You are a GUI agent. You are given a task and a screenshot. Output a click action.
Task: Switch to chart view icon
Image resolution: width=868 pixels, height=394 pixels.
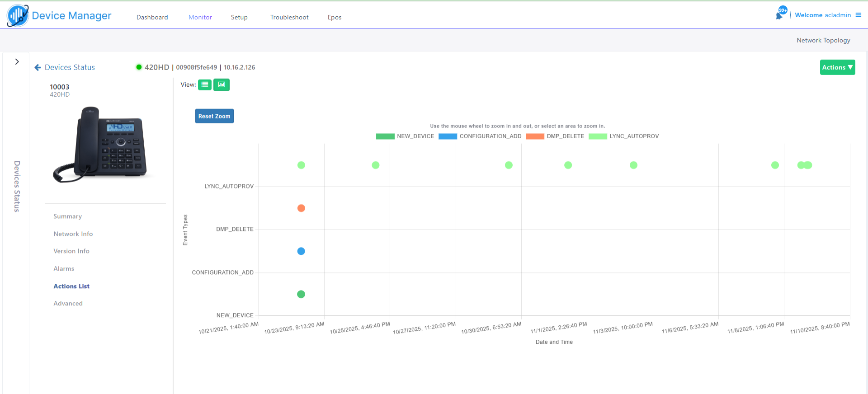pos(222,84)
